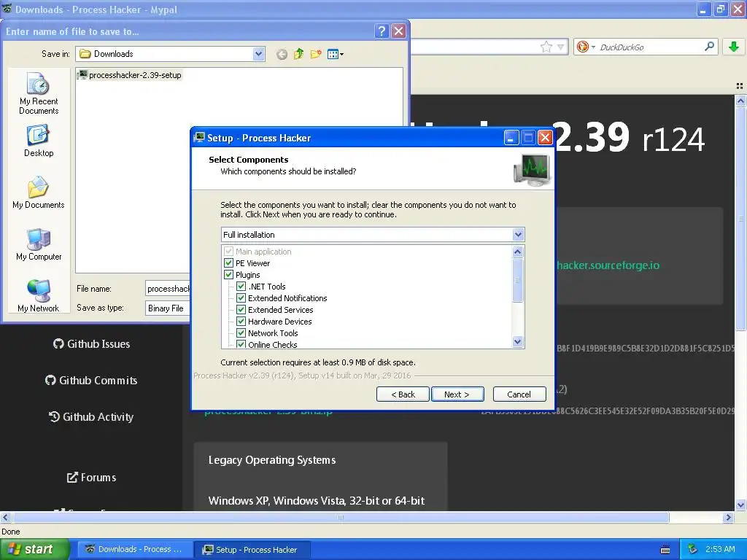Select processhacker-2.39-setup file name

click(x=135, y=75)
